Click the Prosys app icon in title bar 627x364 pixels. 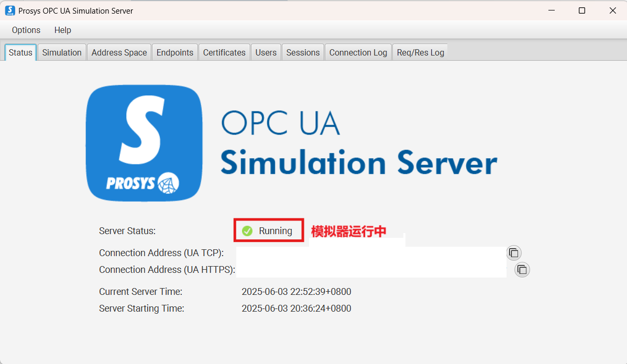click(9, 10)
